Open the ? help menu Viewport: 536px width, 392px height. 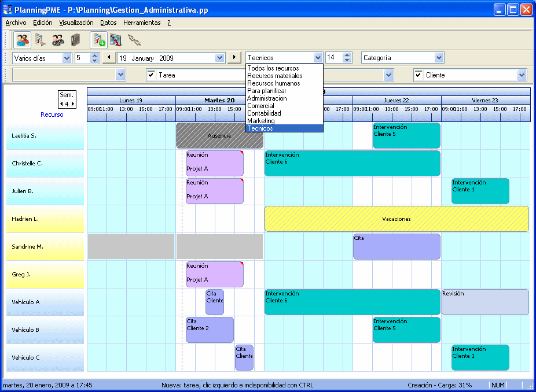(x=169, y=23)
